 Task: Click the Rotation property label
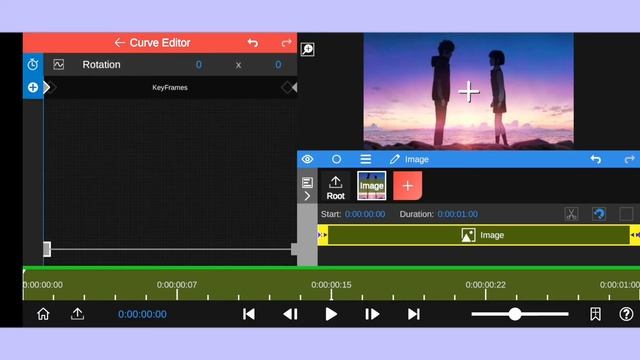(x=101, y=64)
